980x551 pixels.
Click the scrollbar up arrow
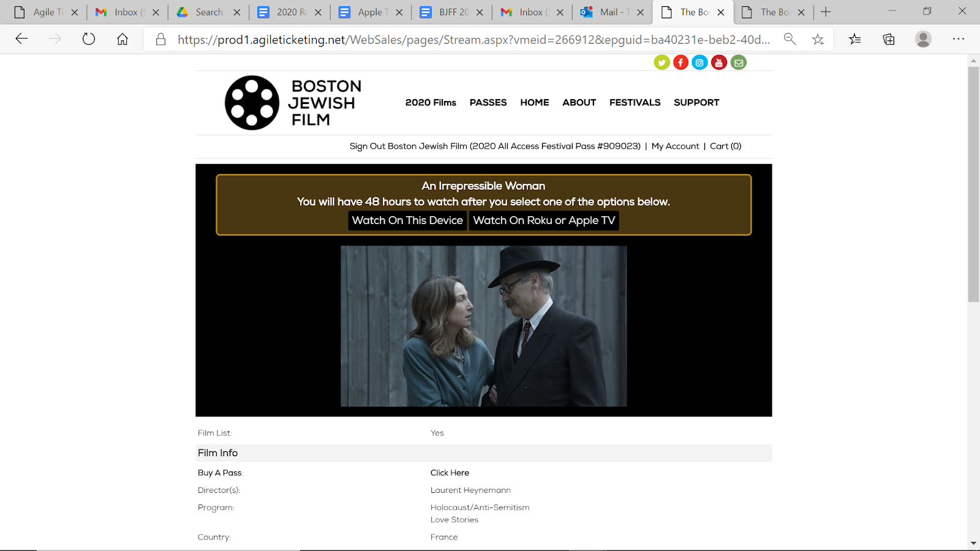[973, 61]
